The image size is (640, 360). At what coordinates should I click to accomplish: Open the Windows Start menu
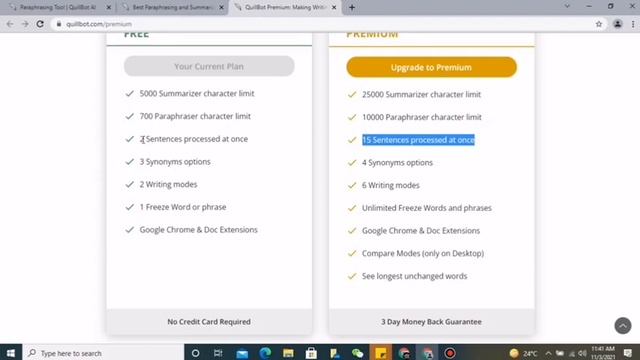tap(11, 353)
